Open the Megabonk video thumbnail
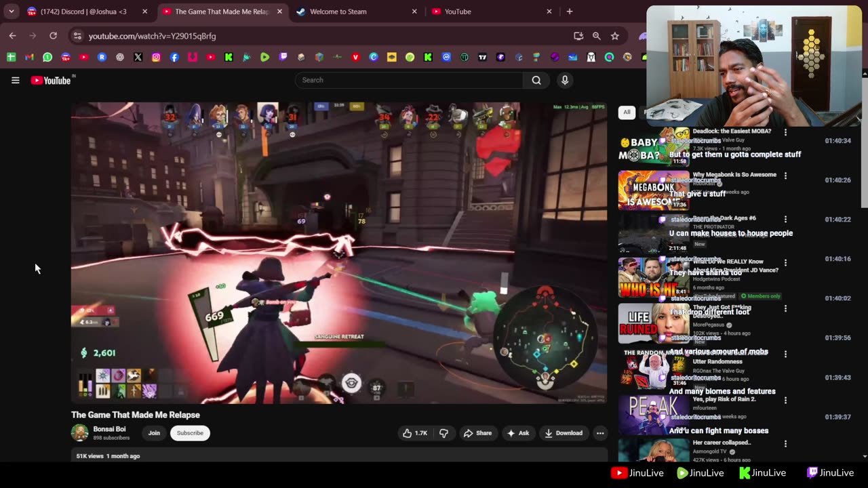Viewport: 868px width, 488px height. pos(654,190)
